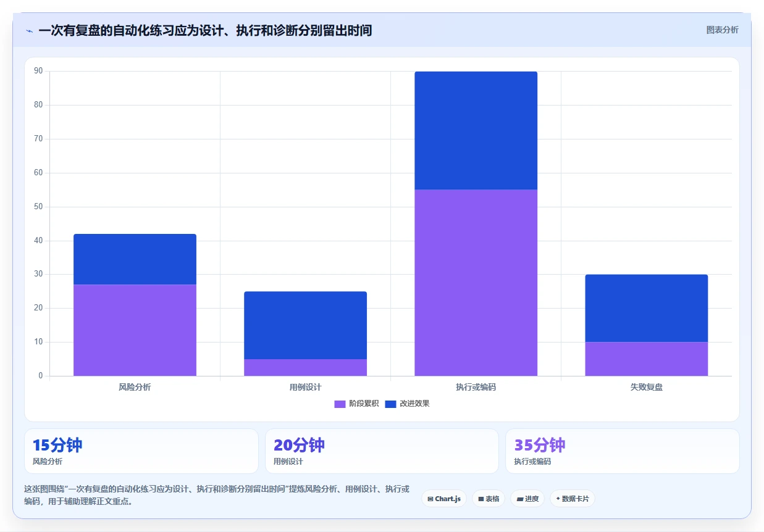Click the 35分钟 执行或编码 data card
Screen dimensions: 764x532
(x=623, y=451)
